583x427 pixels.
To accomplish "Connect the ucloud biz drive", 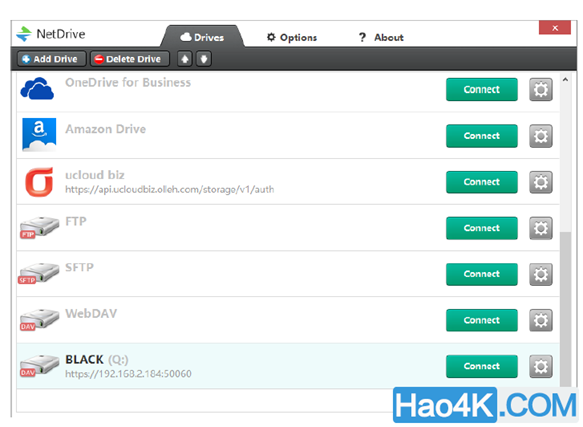I will (x=481, y=182).
